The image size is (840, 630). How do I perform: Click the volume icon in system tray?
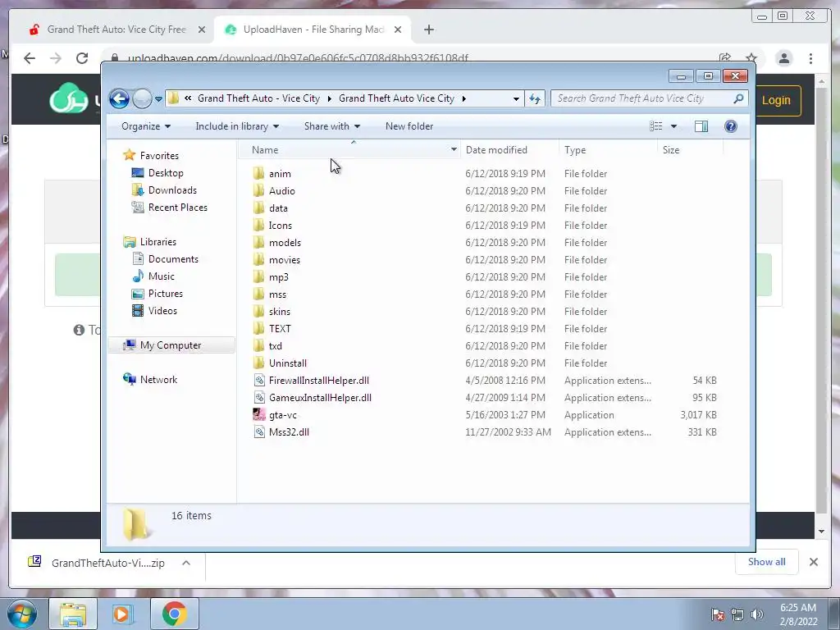pos(756,614)
